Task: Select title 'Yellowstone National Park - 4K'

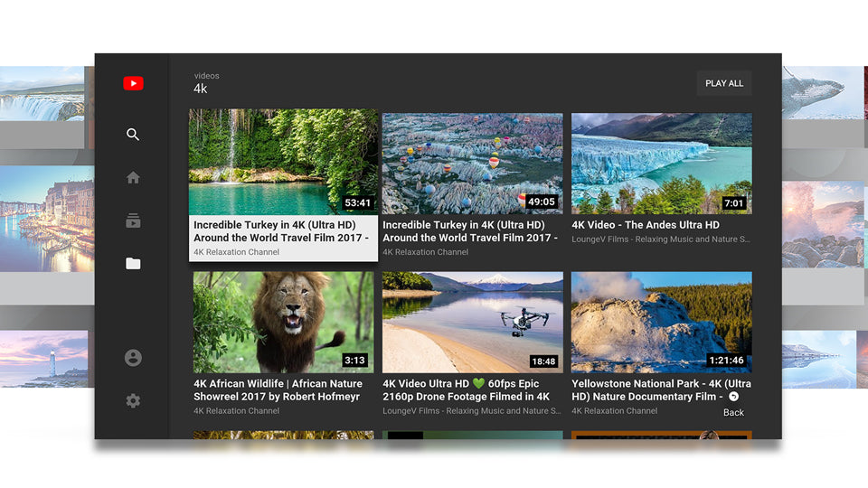Action: (x=662, y=390)
